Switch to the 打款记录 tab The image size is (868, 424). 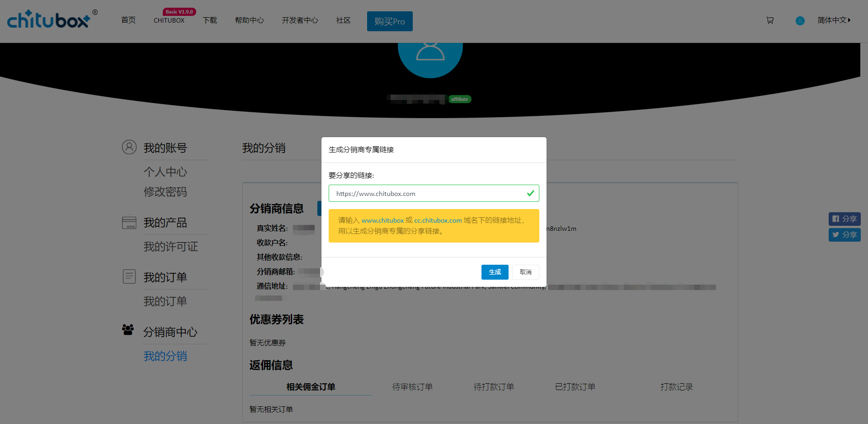point(677,387)
